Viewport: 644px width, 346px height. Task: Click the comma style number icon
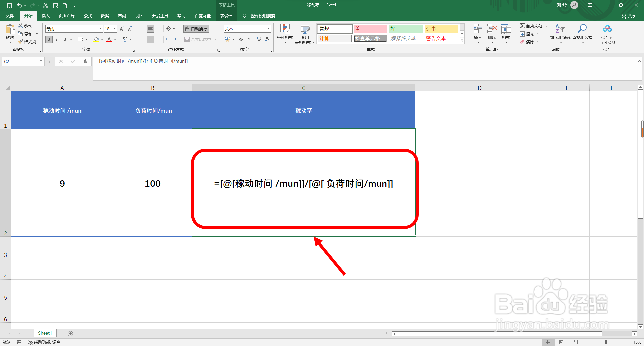(249, 39)
